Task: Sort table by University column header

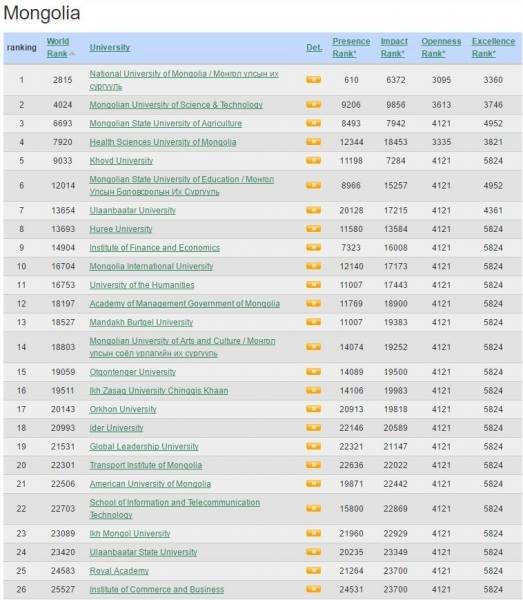Action: coord(110,47)
